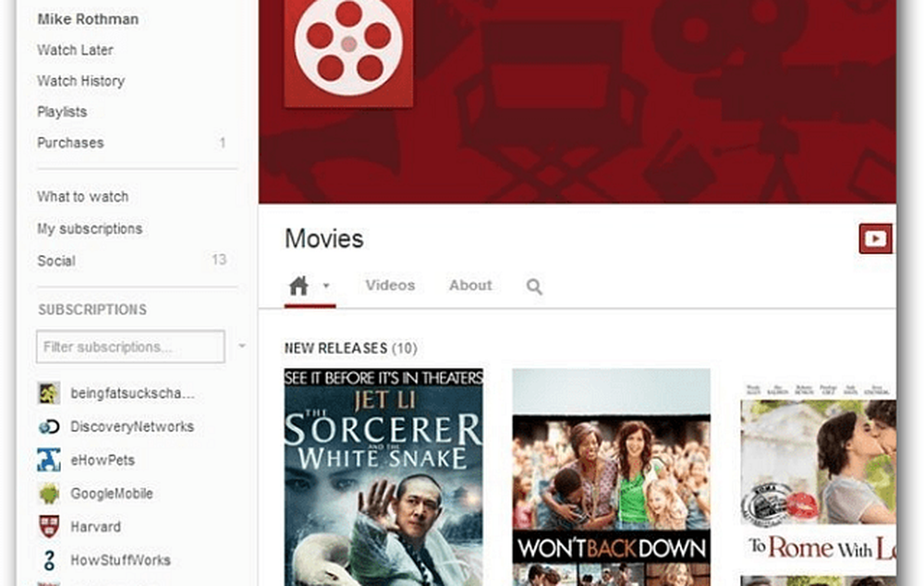Expand the Home tab dropdown arrow

[326, 286]
